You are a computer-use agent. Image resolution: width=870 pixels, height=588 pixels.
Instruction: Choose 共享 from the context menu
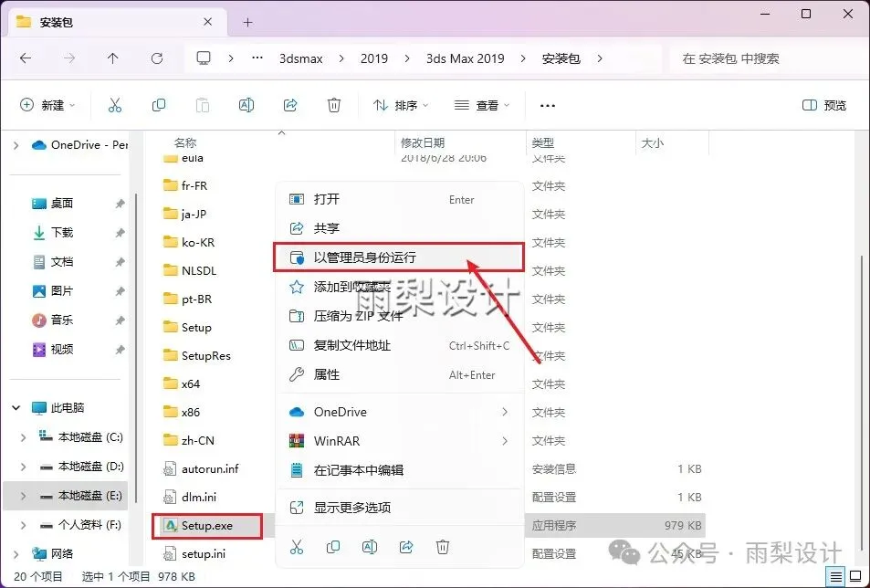[x=400, y=228]
